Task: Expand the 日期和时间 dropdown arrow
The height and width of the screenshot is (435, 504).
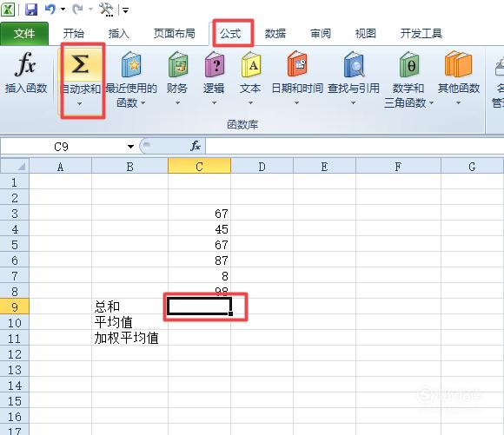Action: (x=296, y=103)
